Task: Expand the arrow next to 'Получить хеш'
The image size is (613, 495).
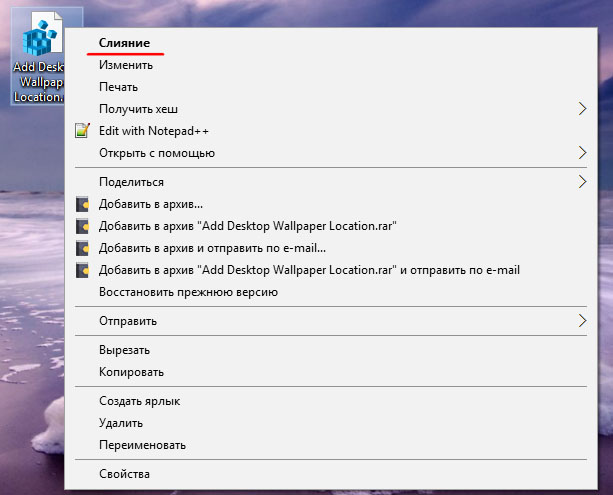Action: point(583,109)
